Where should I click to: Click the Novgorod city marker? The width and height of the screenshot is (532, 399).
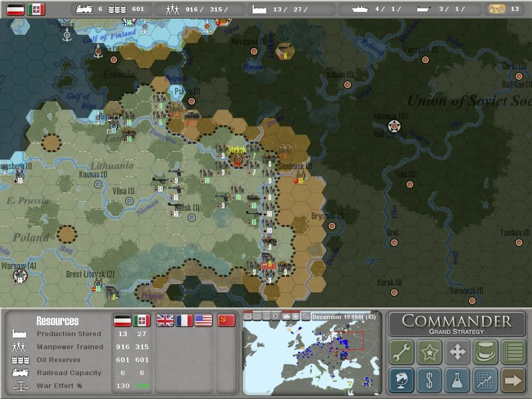[x=254, y=51]
